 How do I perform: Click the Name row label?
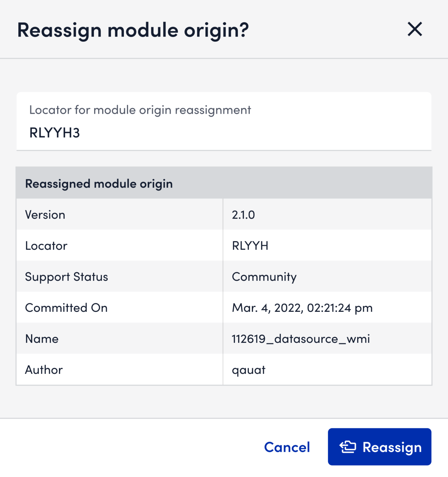click(42, 338)
